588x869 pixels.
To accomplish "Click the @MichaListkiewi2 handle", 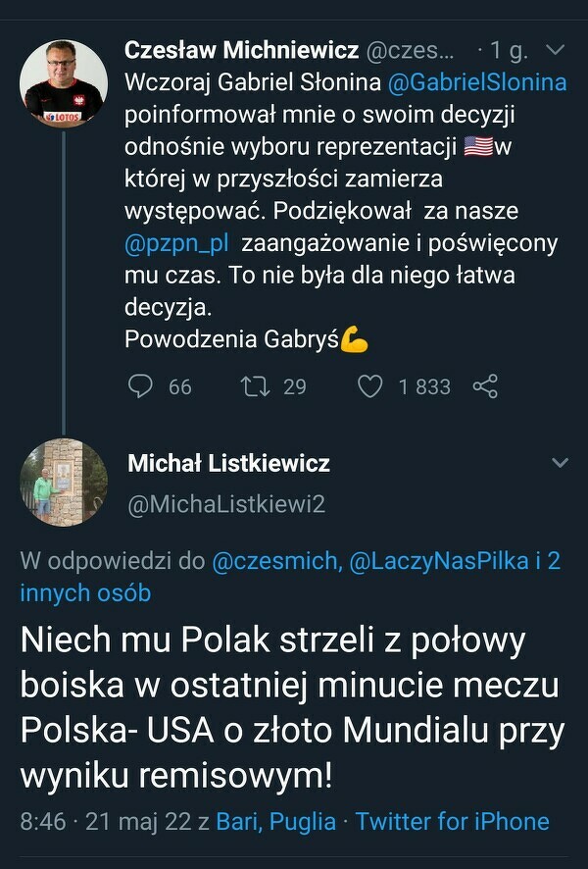I will [x=226, y=504].
